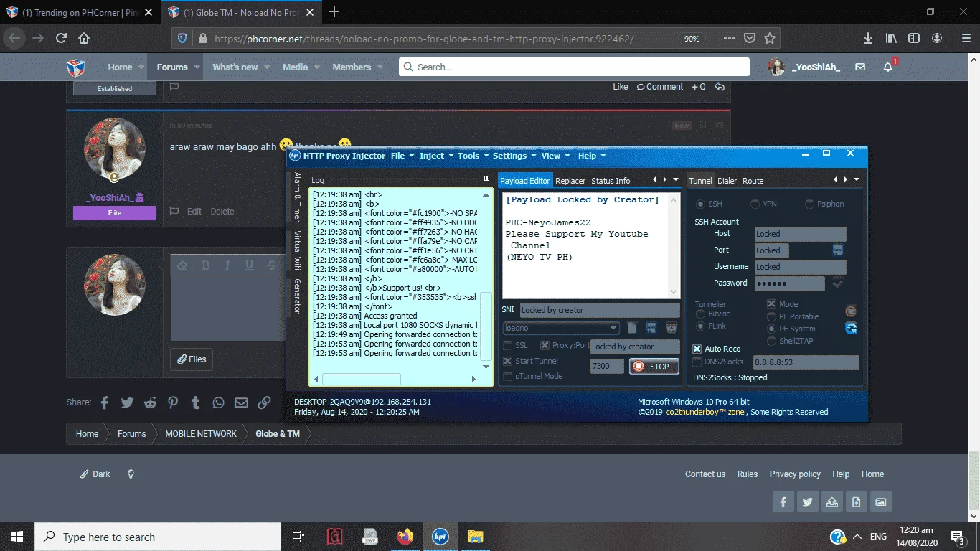980x551 pixels.
Task: Click the PHCorner site logo
Action: [76, 67]
